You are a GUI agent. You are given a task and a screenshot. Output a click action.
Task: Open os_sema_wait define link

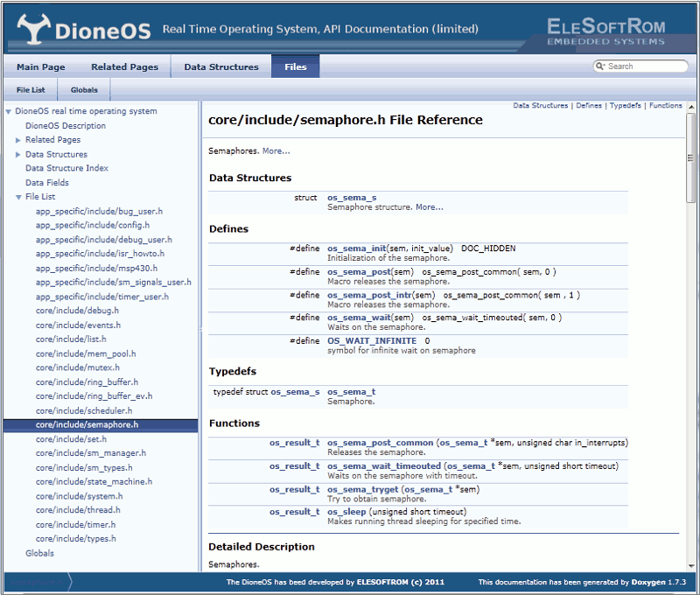click(359, 318)
